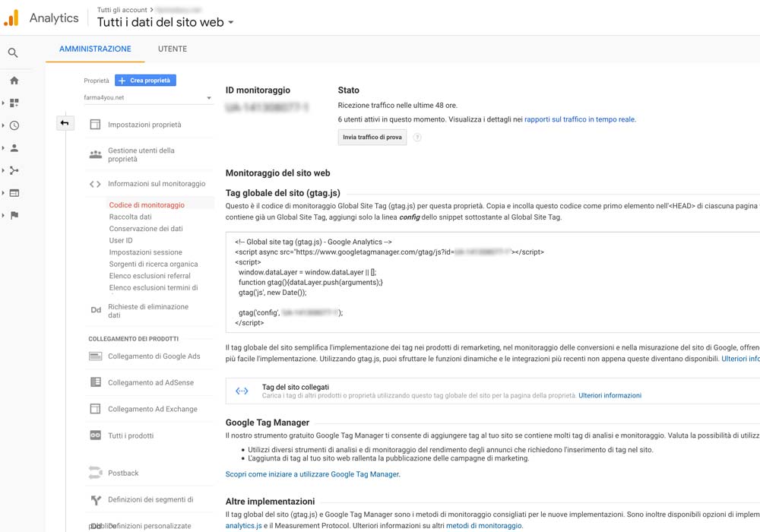Open the analytics.js link
760x532 pixels.
point(243,526)
